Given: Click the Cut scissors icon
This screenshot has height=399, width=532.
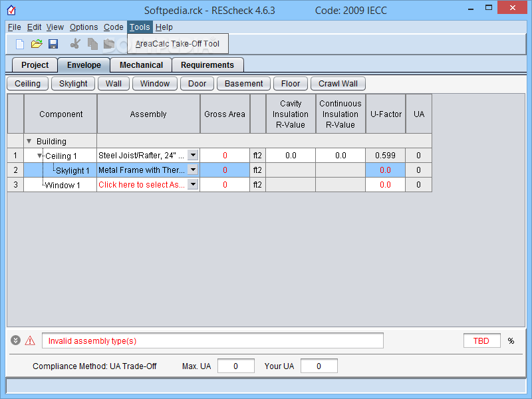Looking at the screenshot, I should click(75, 44).
